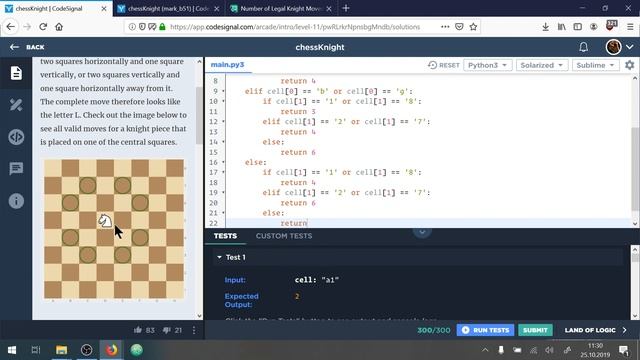Reload the page in Firefox

pyautogui.click(x=43, y=27)
